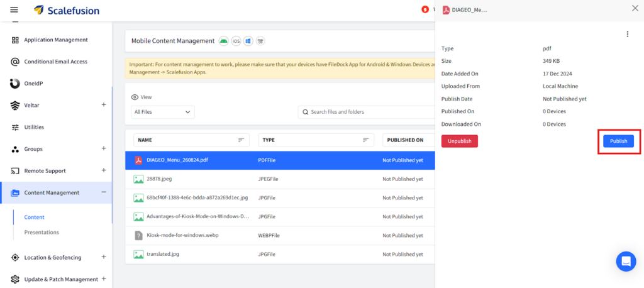The width and height of the screenshot is (644, 288).
Task: Click the iOS platform icon
Action: click(x=236, y=41)
